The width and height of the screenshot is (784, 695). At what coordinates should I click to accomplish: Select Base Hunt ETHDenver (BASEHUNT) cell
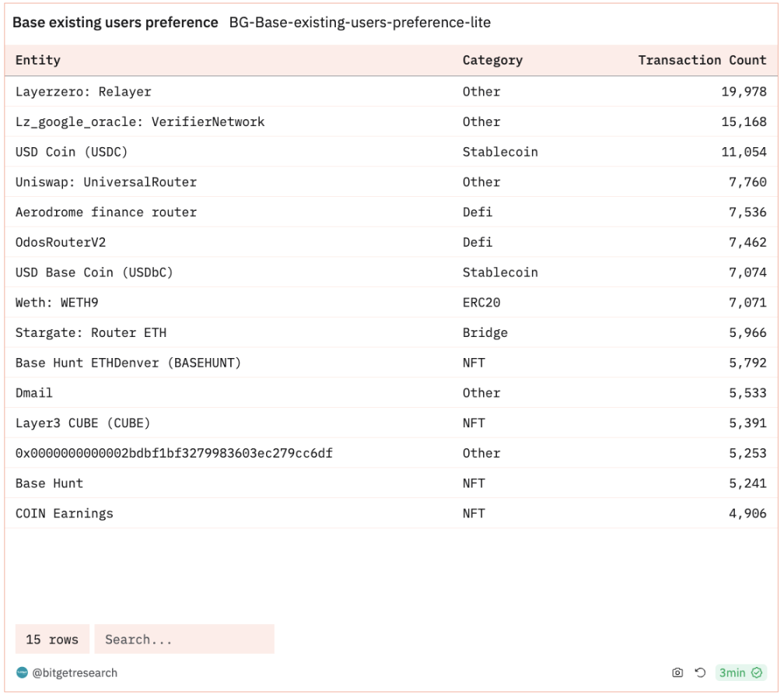click(x=128, y=363)
